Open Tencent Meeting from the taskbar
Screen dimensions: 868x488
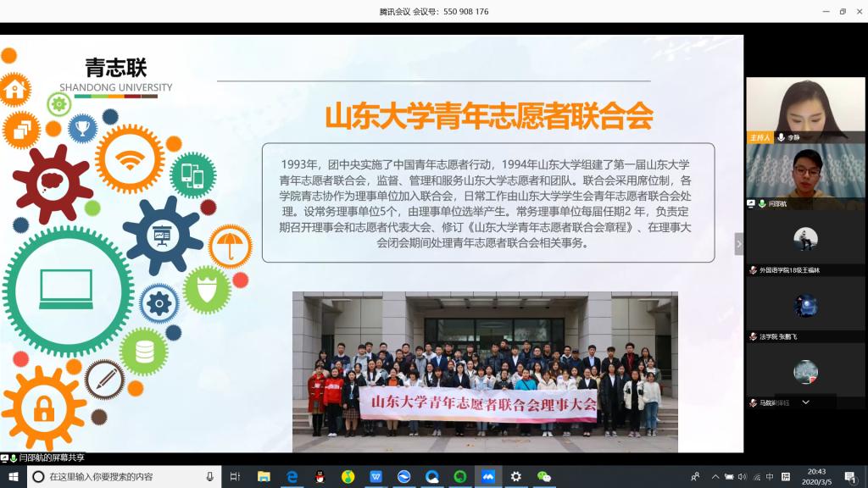(x=487, y=477)
